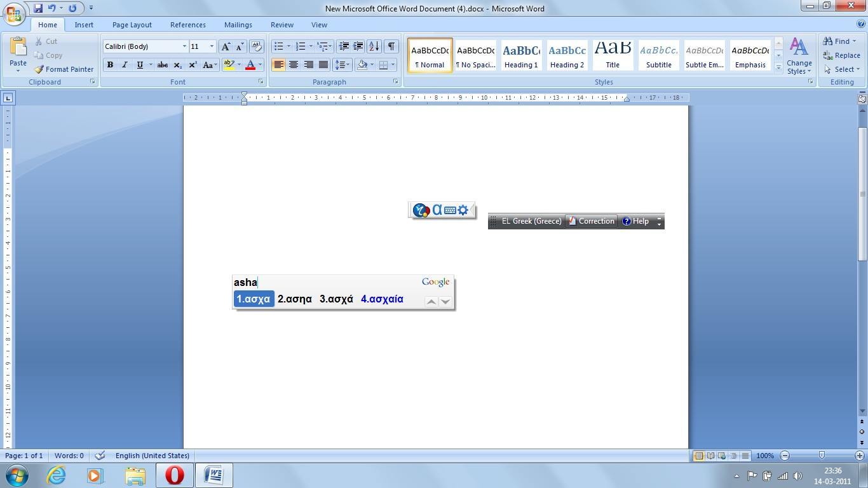Image resolution: width=868 pixels, height=488 pixels.
Task: Toggle show paragraph marks
Action: click(x=391, y=46)
